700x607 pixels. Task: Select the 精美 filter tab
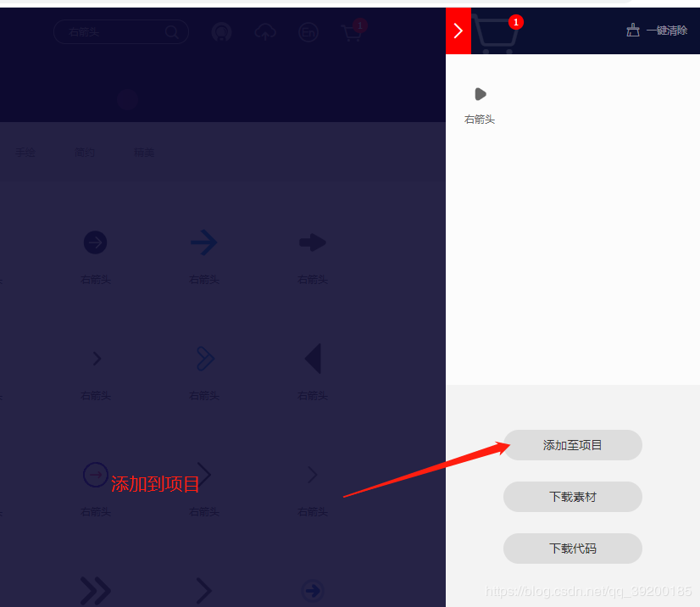[144, 153]
